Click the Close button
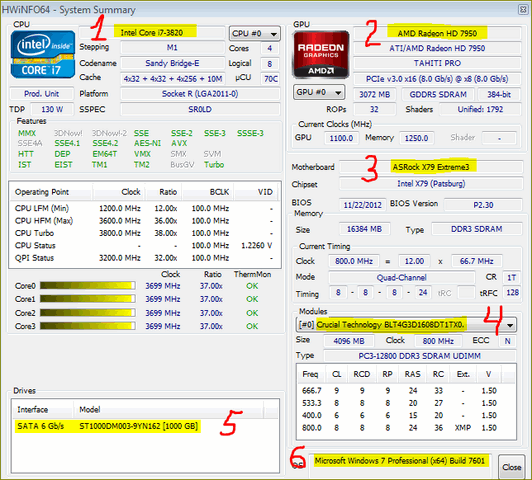Image resolution: width=532 pixels, height=480 pixels. [511, 467]
